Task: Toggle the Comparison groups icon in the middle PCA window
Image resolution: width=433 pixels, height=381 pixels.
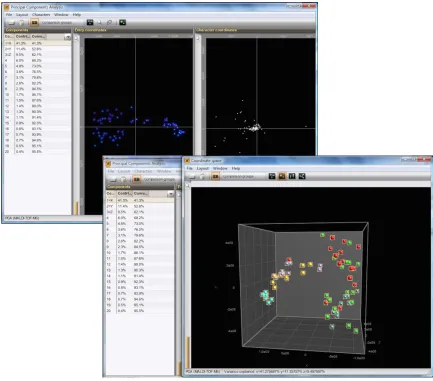Action: pyautogui.click(x=136, y=179)
